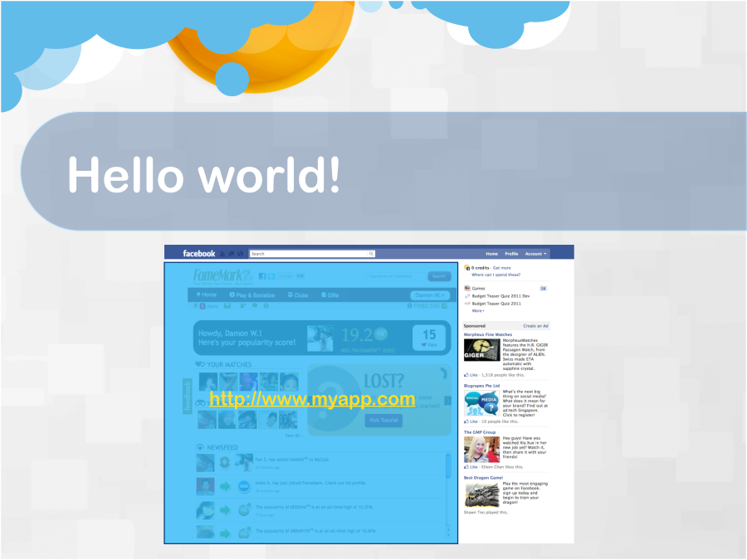Click the Facebook credits coin icon
The width and height of the screenshot is (747, 560).
(x=467, y=268)
